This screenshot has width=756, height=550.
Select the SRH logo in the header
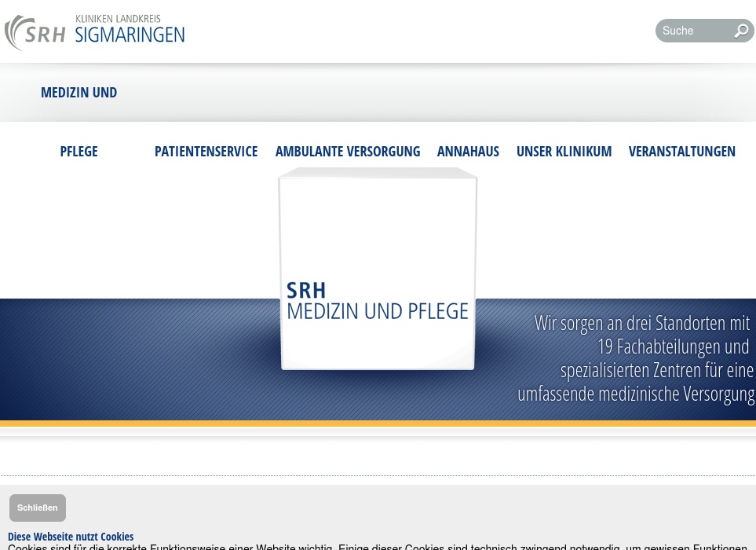click(x=35, y=31)
